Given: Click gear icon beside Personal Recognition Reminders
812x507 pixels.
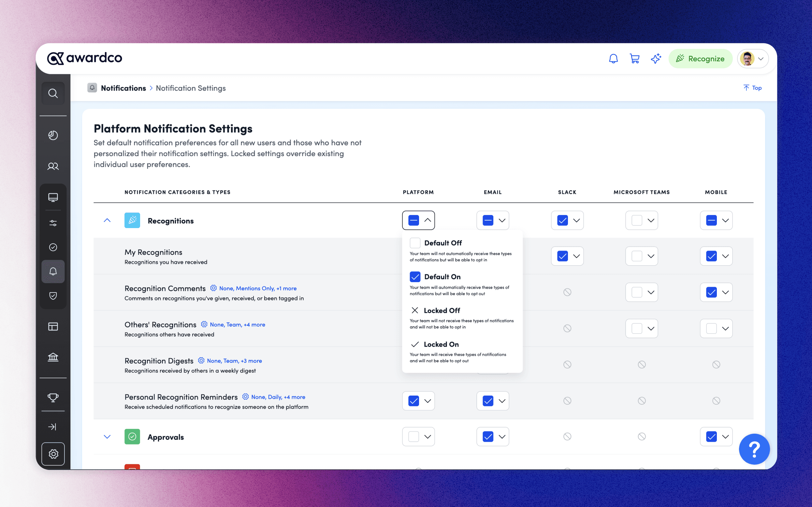Looking at the screenshot, I should pos(245,397).
